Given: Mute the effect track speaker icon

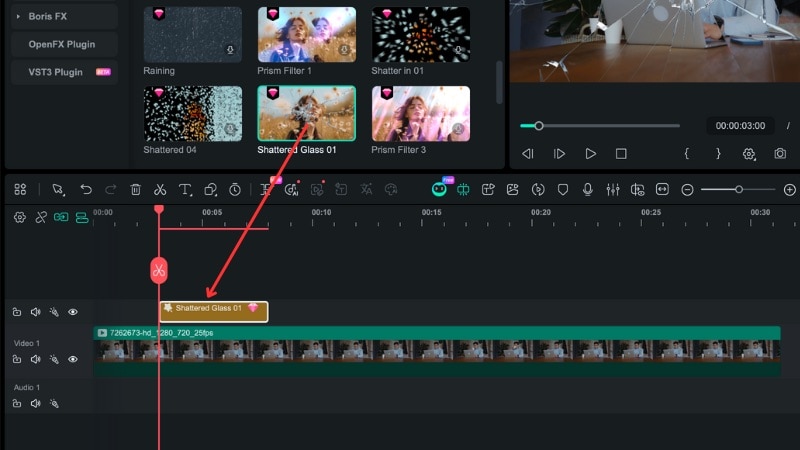Looking at the screenshot, I should (35, 312).
